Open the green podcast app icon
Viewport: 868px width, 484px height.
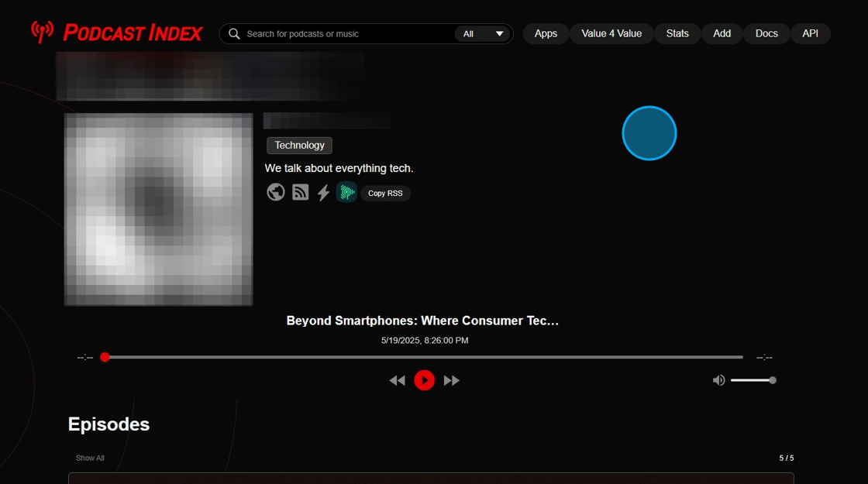click(x=346, y=193)
